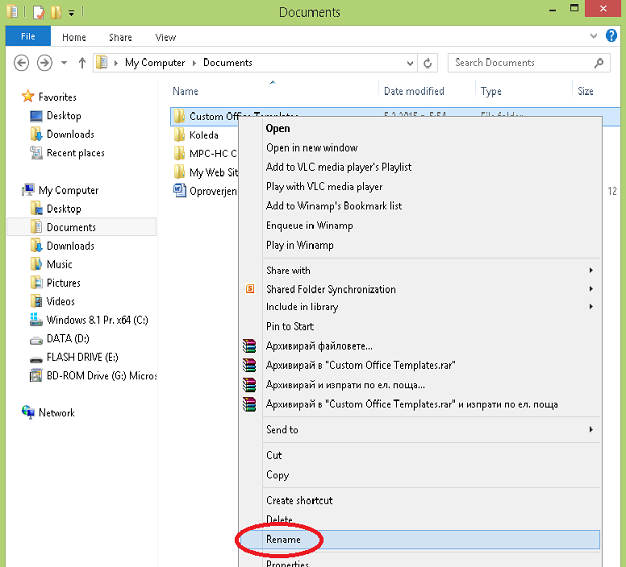Click the WinRAR icon beside Архивирай файловете

250,346
